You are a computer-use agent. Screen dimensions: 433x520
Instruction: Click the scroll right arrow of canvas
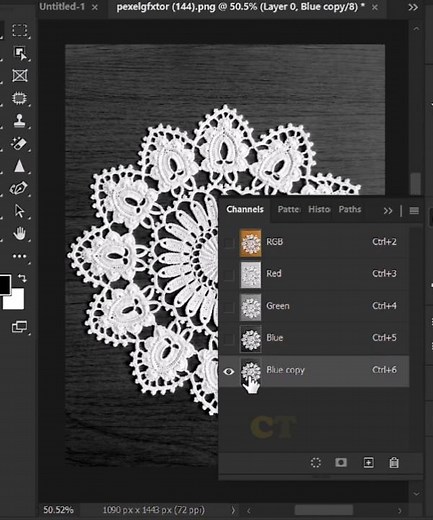(400, 510)
